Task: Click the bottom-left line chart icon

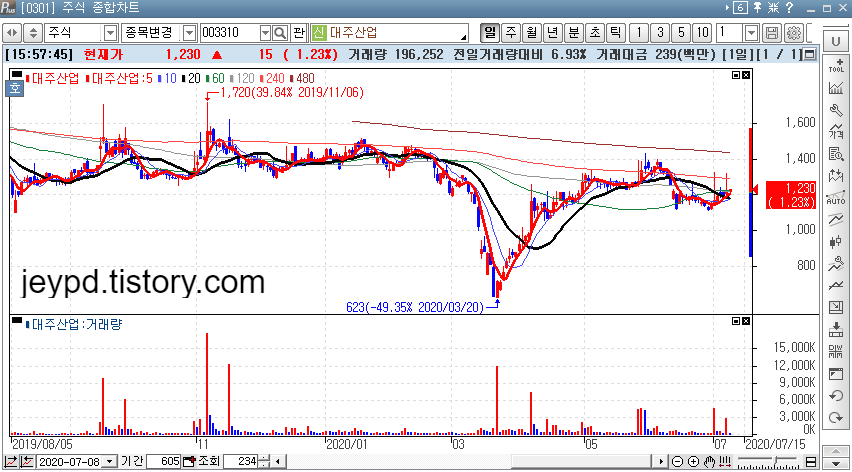Action: click(x=10, y=462)
